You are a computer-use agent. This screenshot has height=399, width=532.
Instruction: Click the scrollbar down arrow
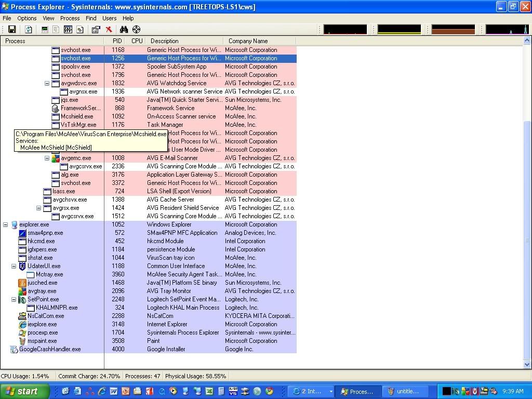tap(527, 365)
